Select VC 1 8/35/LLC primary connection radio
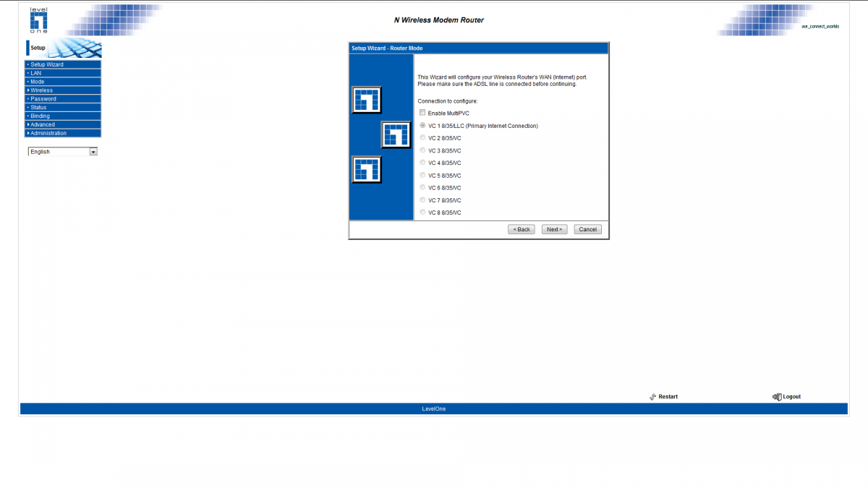Screen dimensions: 868x488 pyautogui.click(x=422, y=125)
